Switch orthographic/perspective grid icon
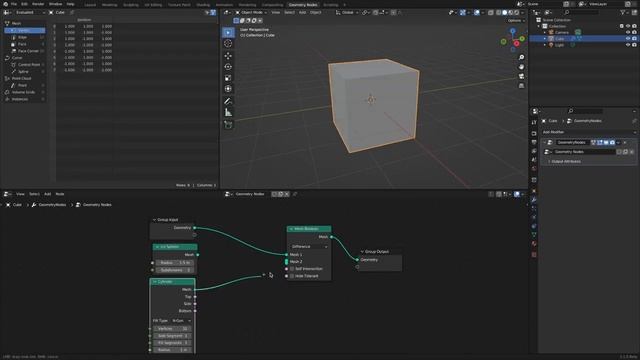 click(521, 86)
